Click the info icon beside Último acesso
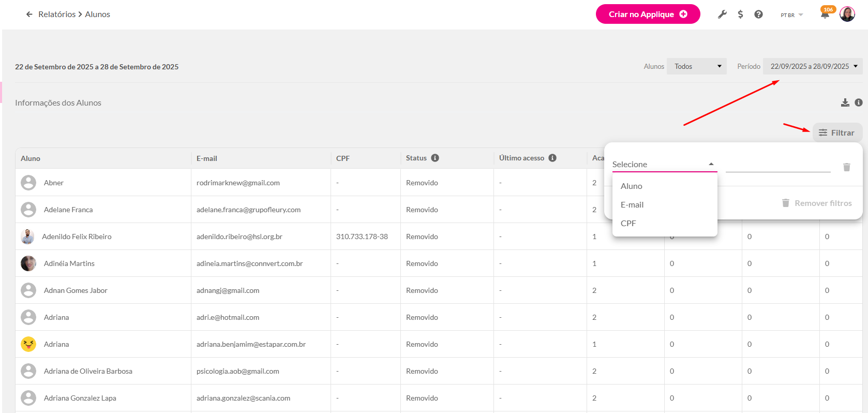The image size is (868, 413). click(x=552, y=158)
